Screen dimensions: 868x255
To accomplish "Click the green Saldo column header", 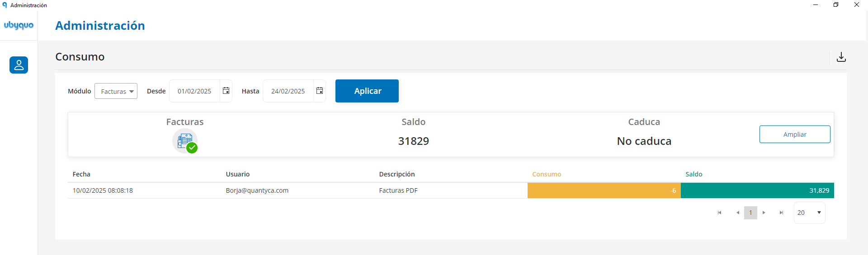I will [x=694, y=174].
